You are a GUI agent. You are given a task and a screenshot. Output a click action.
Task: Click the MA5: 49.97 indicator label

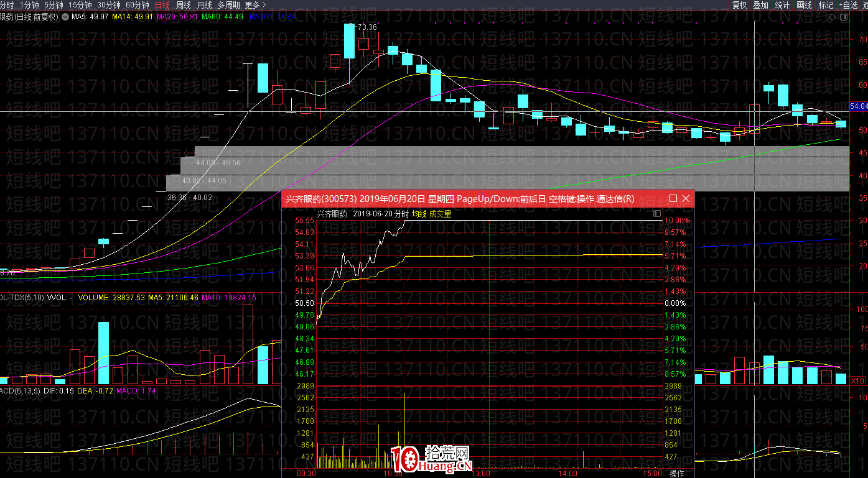(x=90, y=17)
